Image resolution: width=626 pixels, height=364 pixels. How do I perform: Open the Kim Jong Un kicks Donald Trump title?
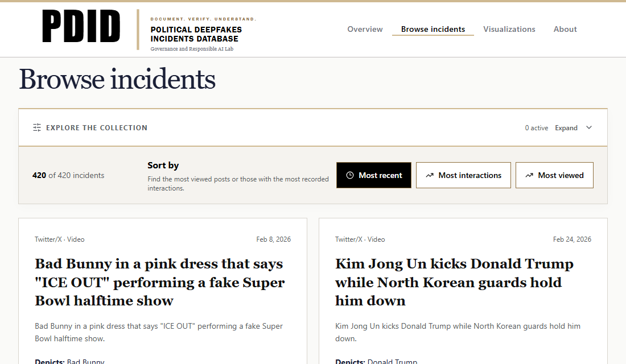click(454, 282)
